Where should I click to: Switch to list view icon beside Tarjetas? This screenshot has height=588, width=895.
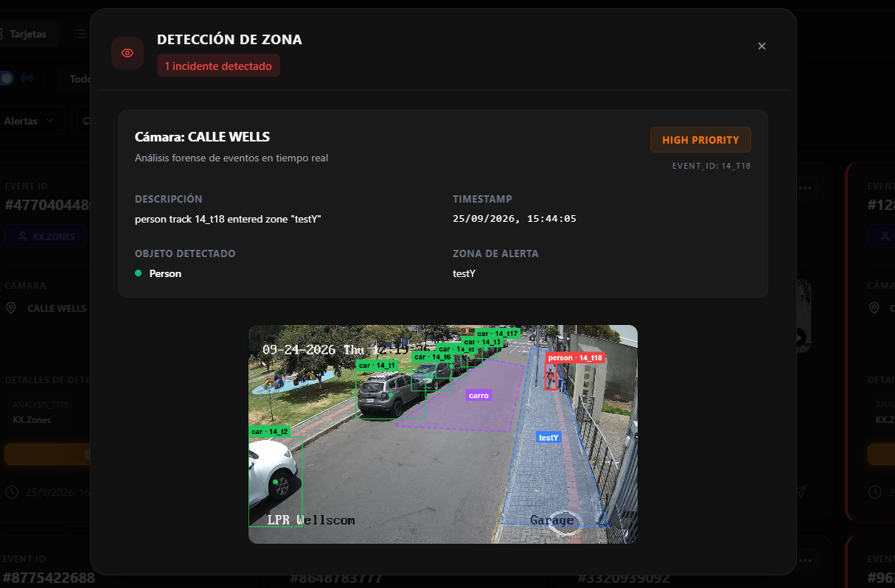(80, 34)
